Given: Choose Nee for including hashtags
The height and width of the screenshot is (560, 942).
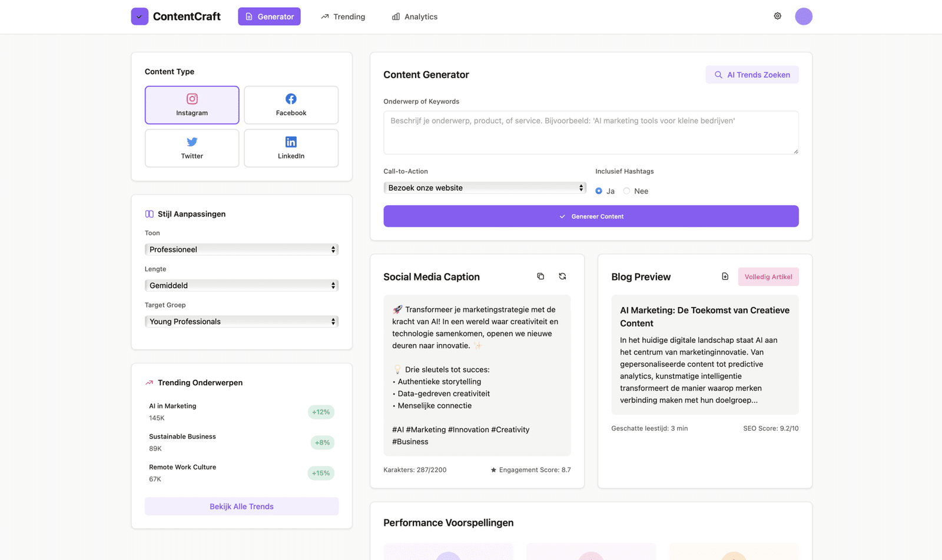Looking at the screenshot, I should click(626, 191).
